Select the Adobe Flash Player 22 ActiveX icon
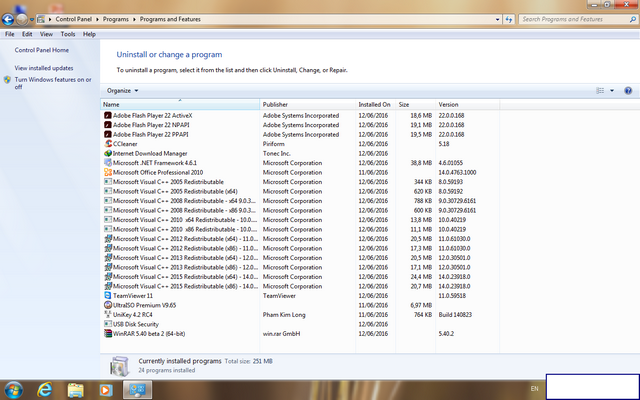This screenshot has height=400, width=640. coord(108,116)
